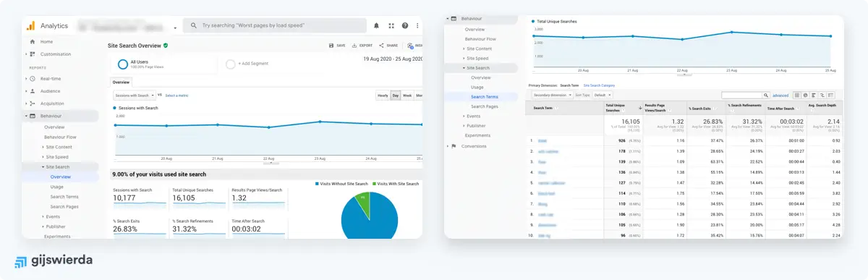The width and height of the screenshot is (868, 280).
Task: Open Behaviour Flow in the right screenshot sidebar
Action: (x=480, y=38)
